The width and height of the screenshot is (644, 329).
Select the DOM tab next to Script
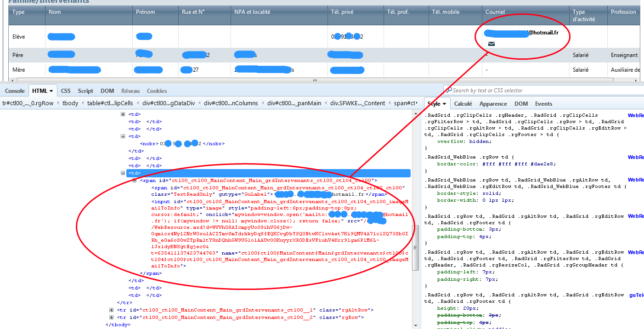point(107,91)
